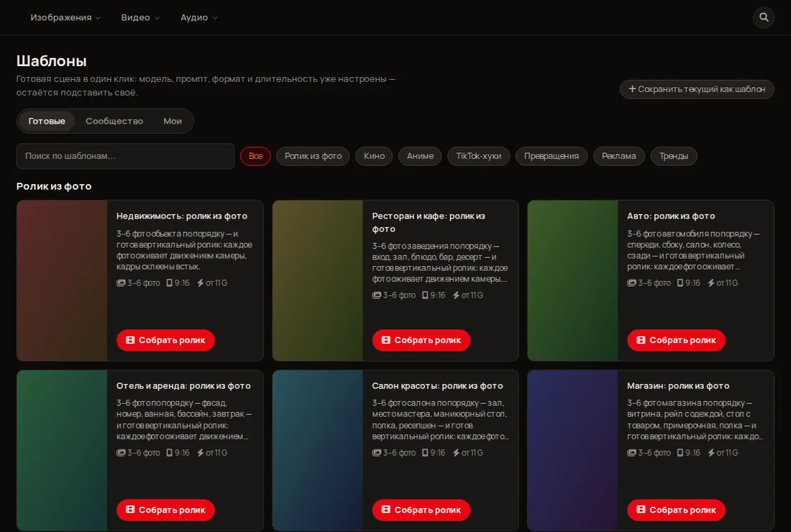Filter by Ролик из фото category

click(313, 156)
